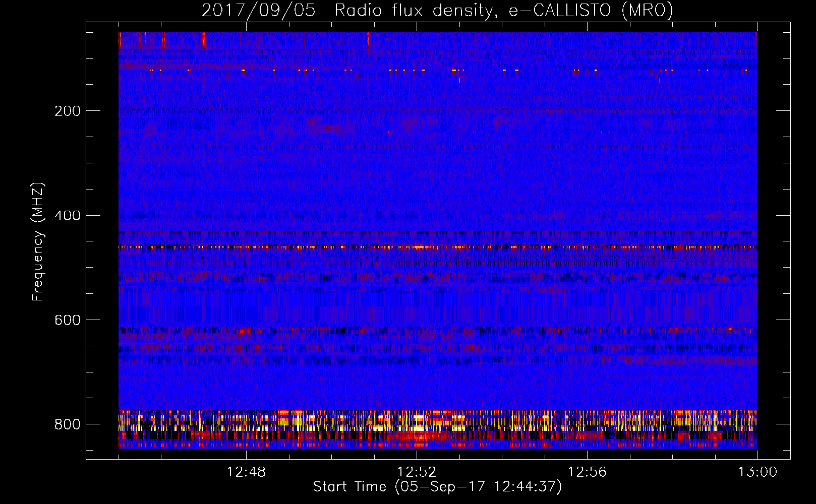This screenshot has width=816, height=504.
Task: Click the date "2017/09/05" in the title
Action: pos(259,11)
